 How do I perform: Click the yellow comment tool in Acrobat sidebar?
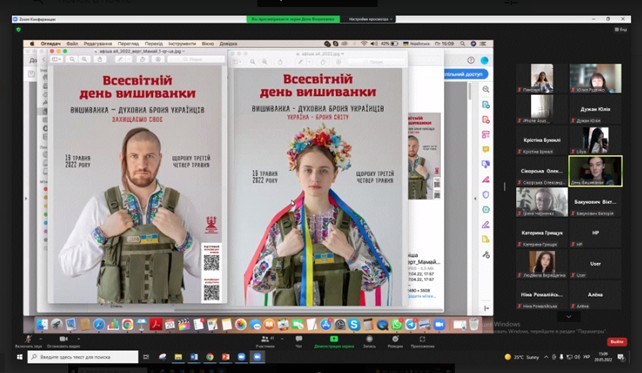tap(486, 149)
